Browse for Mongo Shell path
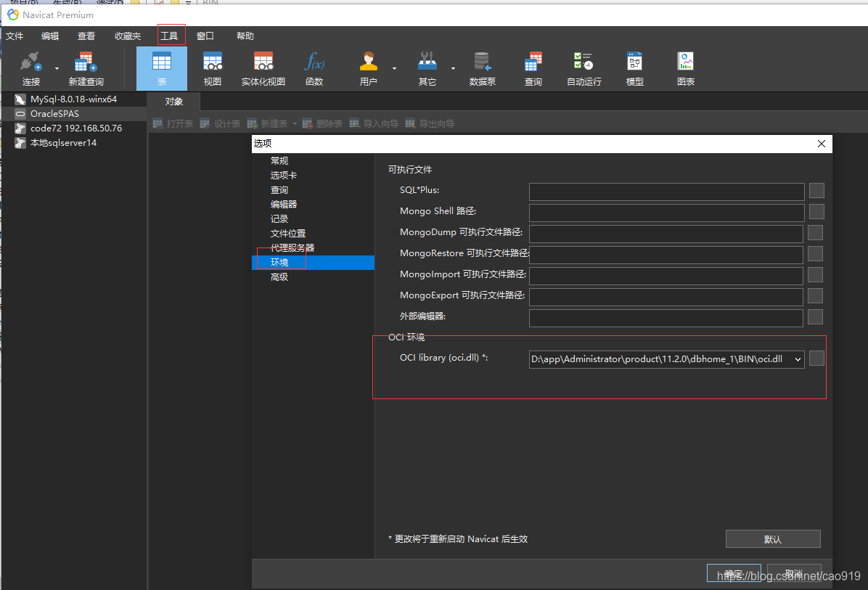The image size is (868, 590). (816, 211)
